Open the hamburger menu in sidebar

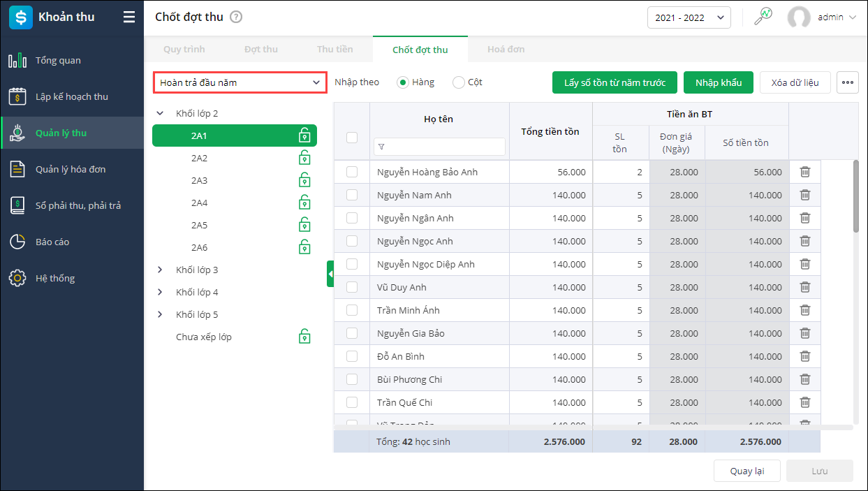[x=129, y=17]
